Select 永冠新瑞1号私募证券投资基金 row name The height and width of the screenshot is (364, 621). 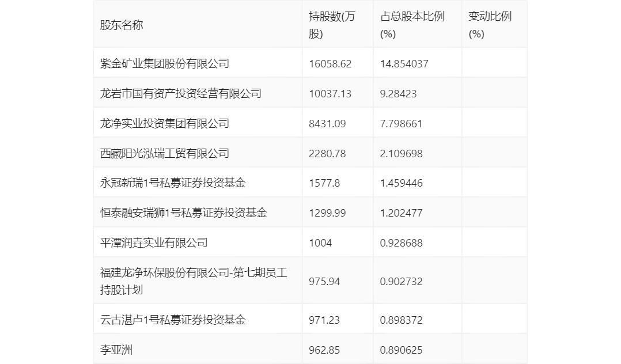point(173,183)
